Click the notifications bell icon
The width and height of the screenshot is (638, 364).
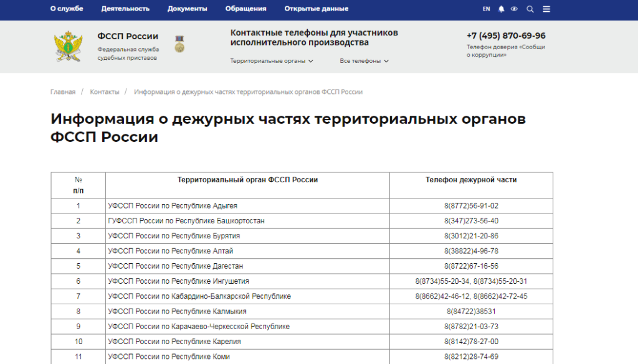click(502, 9)
